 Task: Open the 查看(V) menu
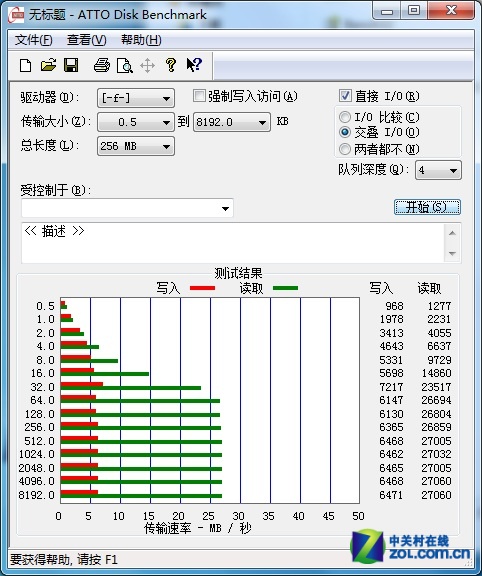click(x=87, y=40)
